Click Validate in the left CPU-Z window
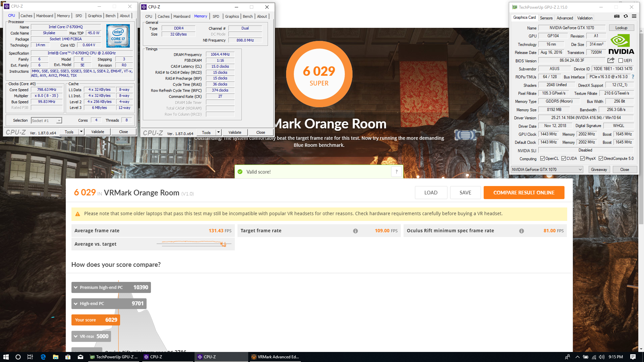Viewport: 644px width, 362px height. pos(98,132)
